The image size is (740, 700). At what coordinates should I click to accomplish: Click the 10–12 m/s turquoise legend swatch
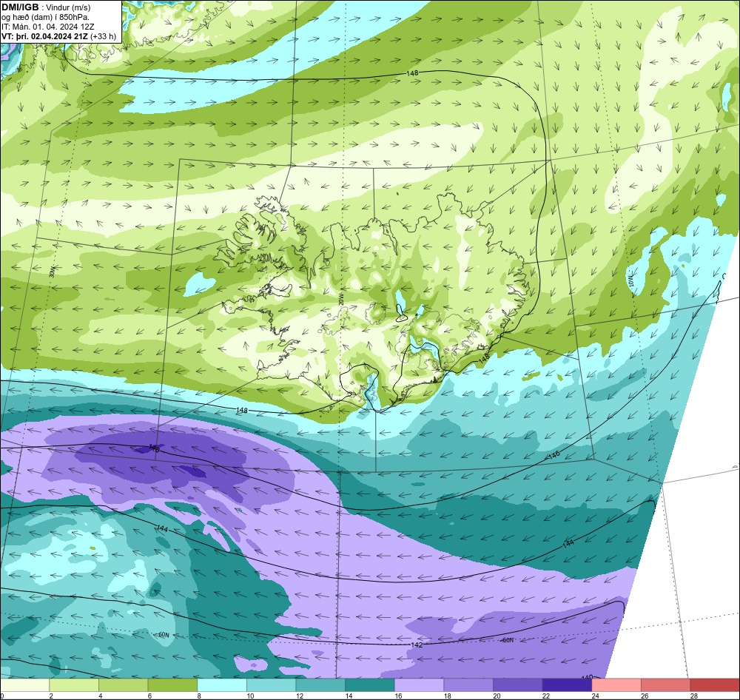271,685
